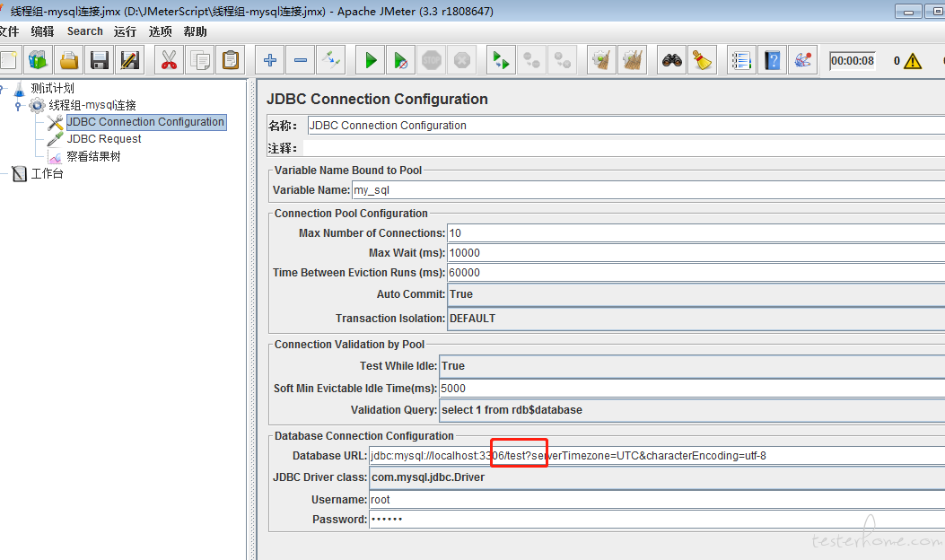Collapse the 线程组-mysql连接 tree node toggle
Image resolution: width=945 pixels, height=560 pixels.
click(x=18, y=106)
